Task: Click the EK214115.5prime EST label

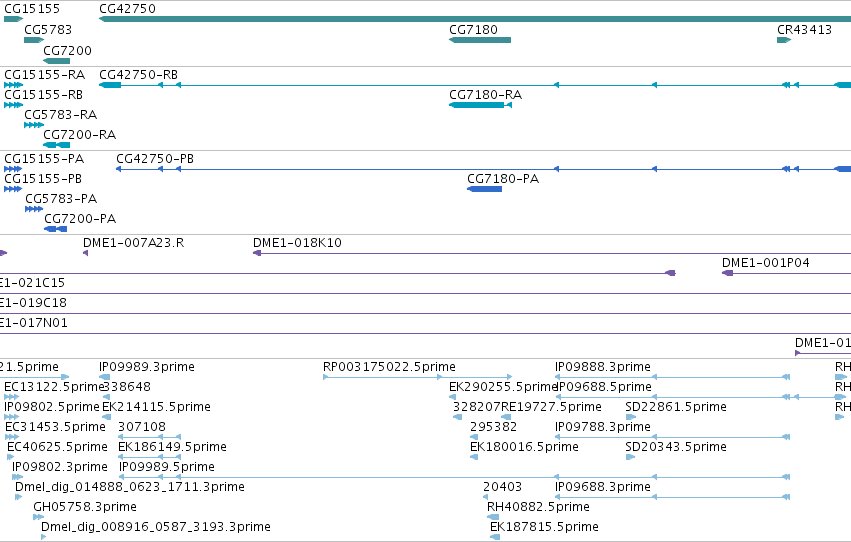Action: 156,407
